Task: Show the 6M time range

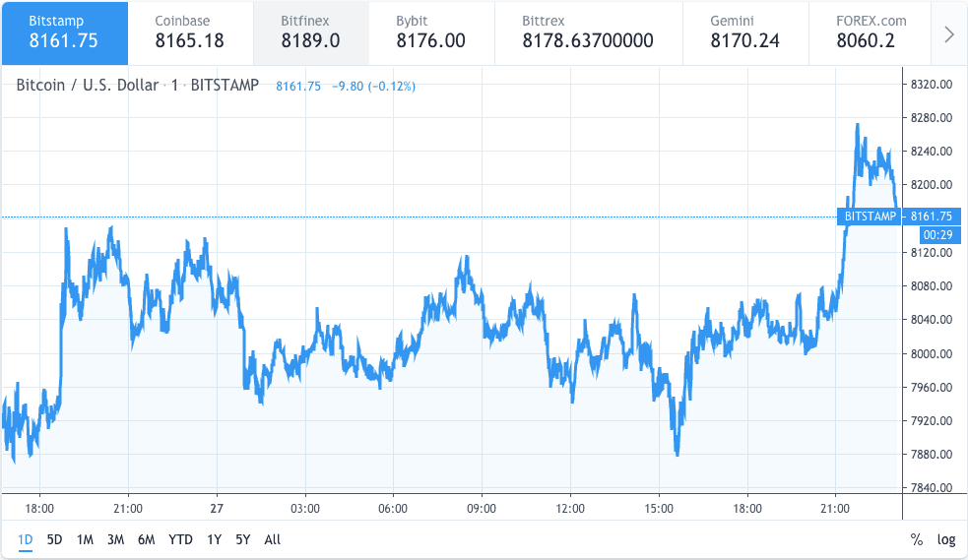Action: point(146,539)
